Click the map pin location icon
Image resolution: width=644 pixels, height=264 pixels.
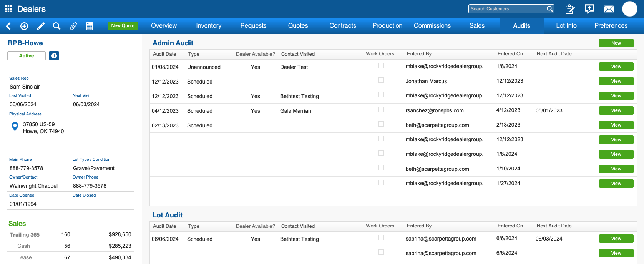point(15,126)
